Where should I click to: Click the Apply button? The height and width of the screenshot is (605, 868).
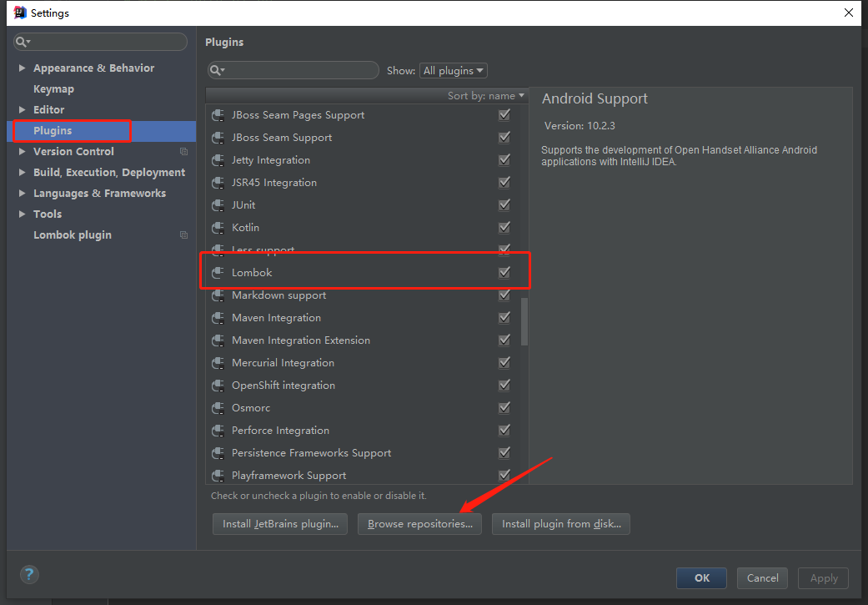tap(823, 577)
